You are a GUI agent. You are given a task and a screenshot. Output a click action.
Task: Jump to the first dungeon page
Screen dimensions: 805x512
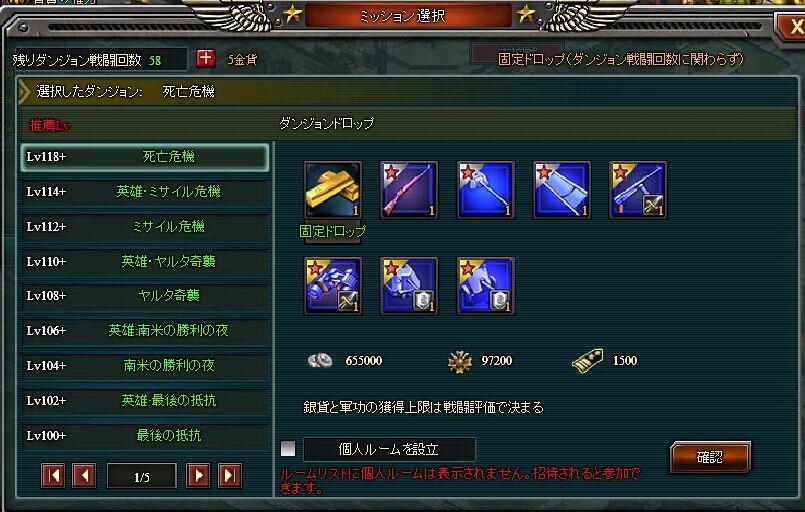(53, 476)
